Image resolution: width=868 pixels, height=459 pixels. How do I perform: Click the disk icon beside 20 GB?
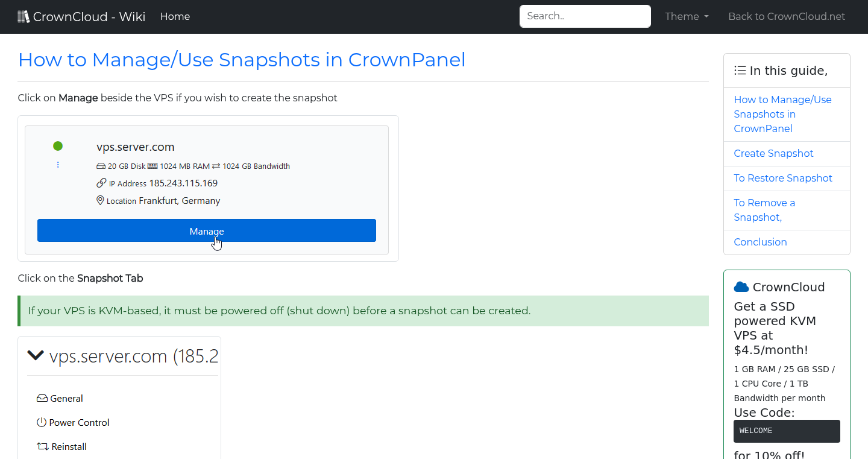(101, 165)
